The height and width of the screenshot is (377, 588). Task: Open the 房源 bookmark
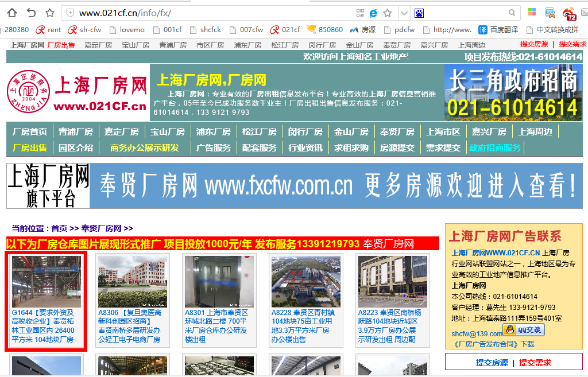tap(363, 30)
